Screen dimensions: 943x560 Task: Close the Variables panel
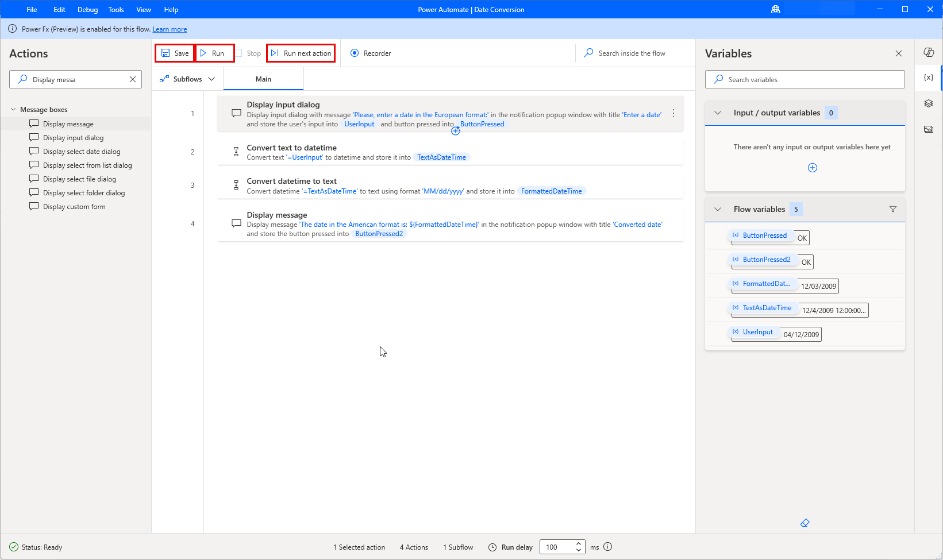(899, 53)
